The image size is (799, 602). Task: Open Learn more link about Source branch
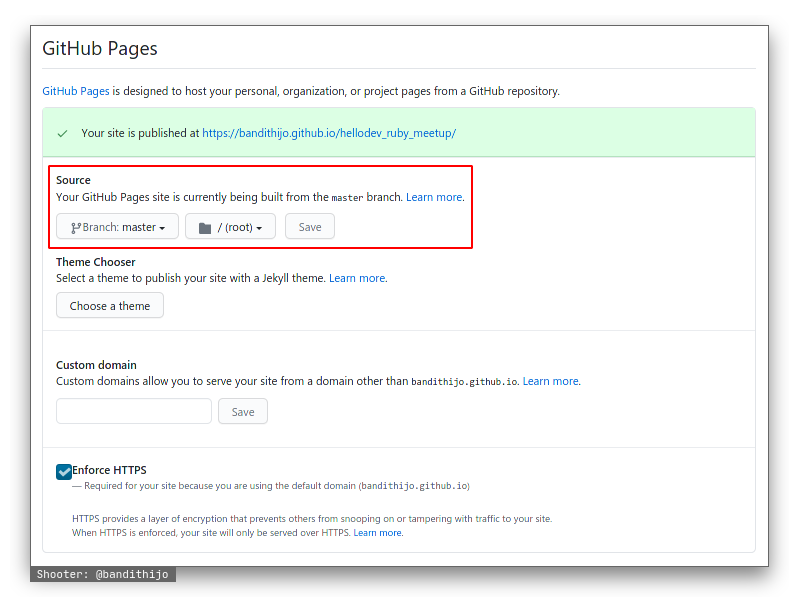click(434, 197)
